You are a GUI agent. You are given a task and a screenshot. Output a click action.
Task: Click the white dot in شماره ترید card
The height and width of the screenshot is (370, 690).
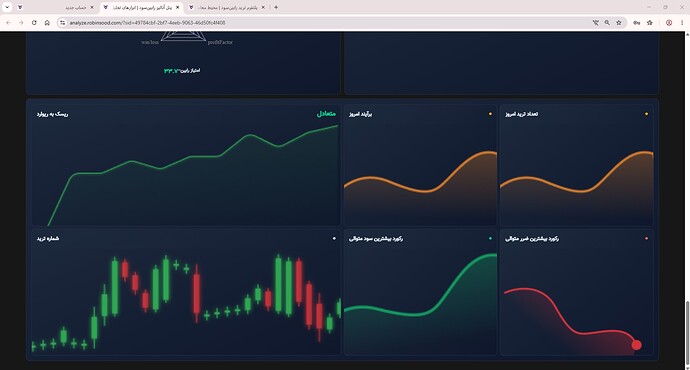(334, 238)
